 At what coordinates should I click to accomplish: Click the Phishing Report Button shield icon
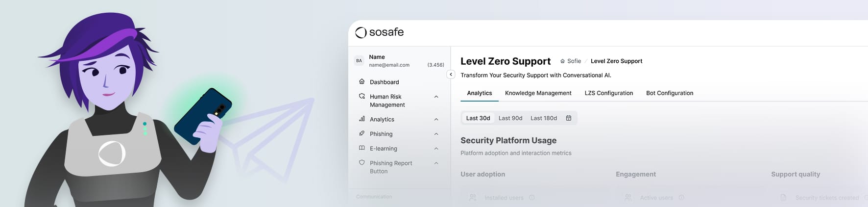click(x=362, y=163)
